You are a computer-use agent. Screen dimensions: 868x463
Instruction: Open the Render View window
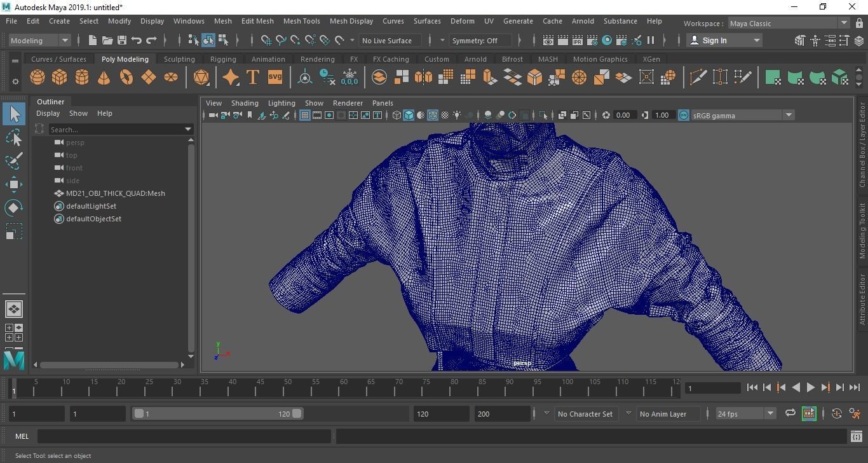click(548, 41)
